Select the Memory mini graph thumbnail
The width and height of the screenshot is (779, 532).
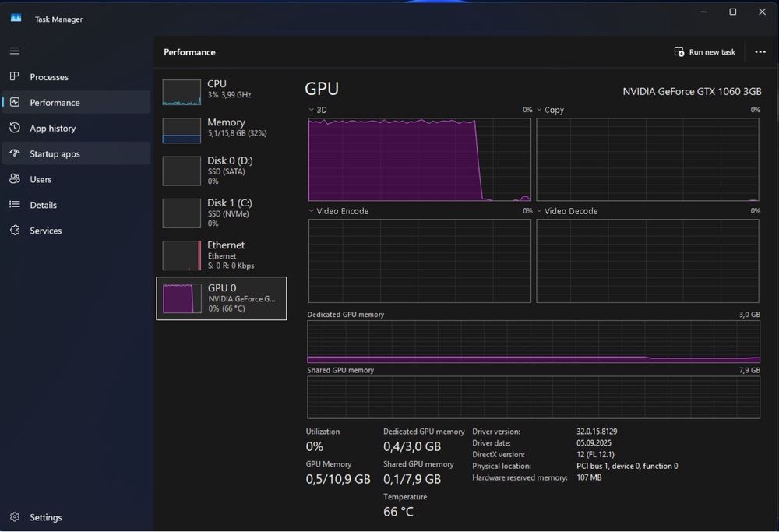[x=182, y=131]
